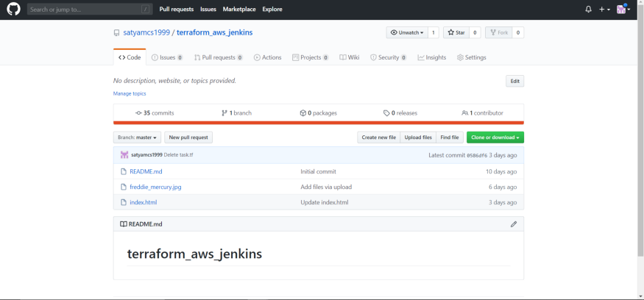Open Clone or download dropdown
Image resolution: width=644 pixels, height=300 pixels.
point(495,137)
